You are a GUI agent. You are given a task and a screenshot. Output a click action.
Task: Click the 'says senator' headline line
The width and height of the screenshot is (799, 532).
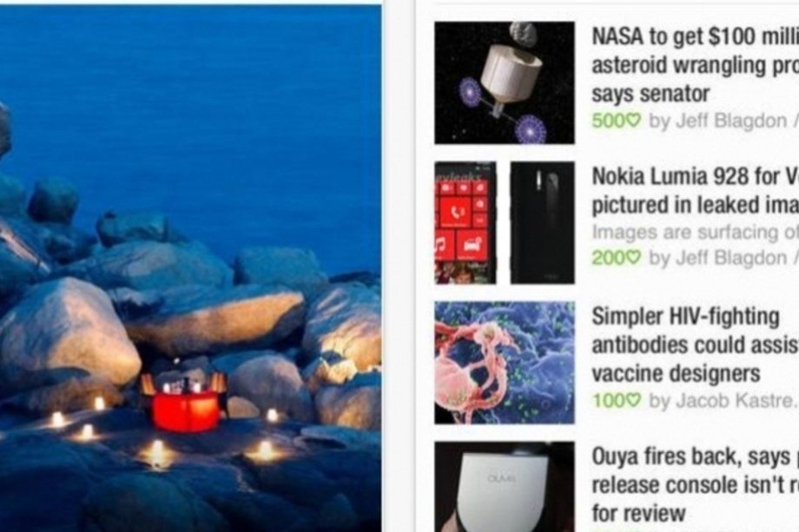[x=650, y=94]
